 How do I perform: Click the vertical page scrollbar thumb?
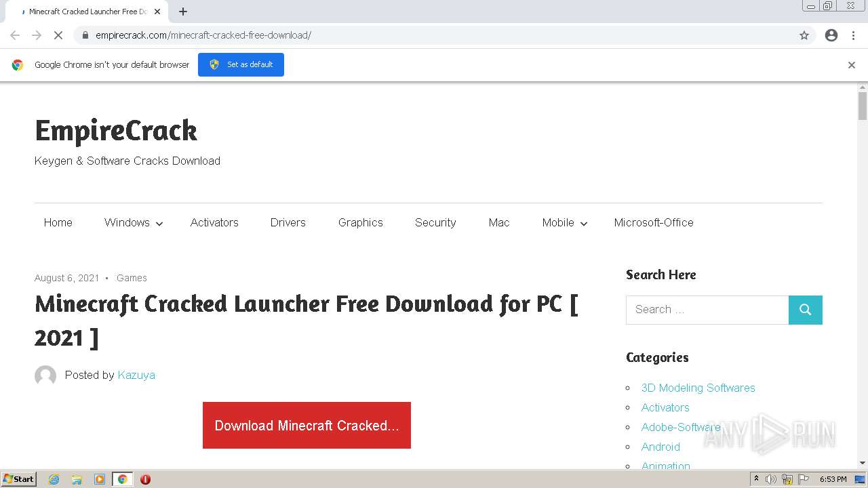click(x=863, y=106)
